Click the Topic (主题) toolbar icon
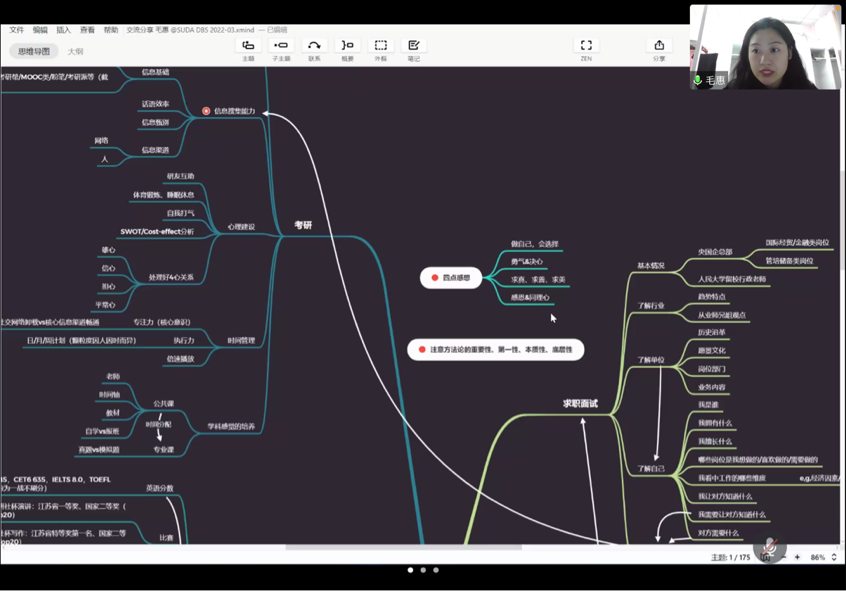 pos(248,46)
